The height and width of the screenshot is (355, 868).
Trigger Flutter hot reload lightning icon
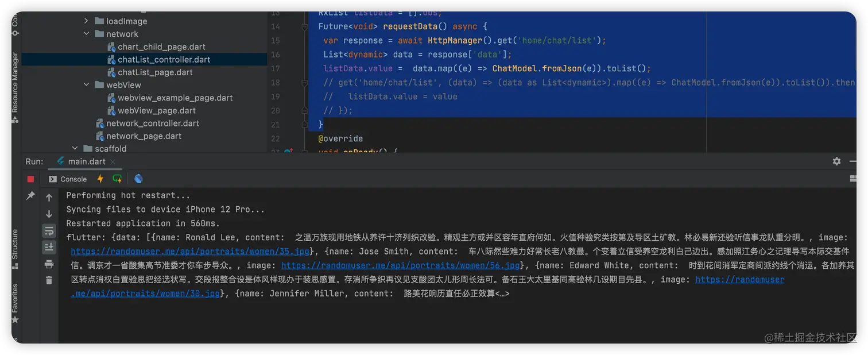(100, 179)
